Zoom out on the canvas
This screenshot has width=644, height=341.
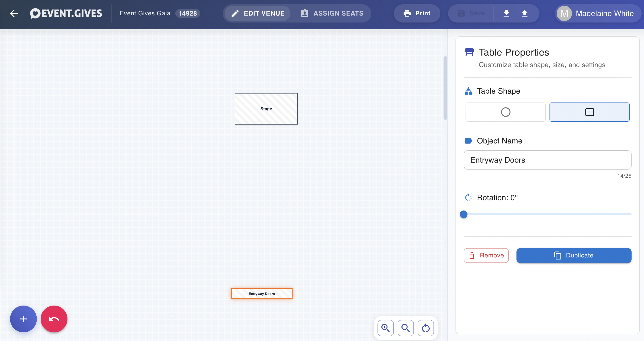pos(405,328)
